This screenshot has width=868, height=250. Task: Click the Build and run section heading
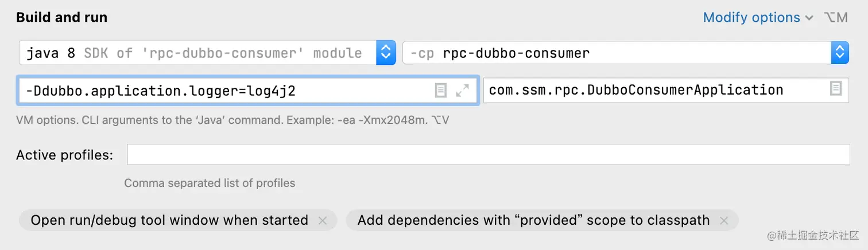(61, 18)
